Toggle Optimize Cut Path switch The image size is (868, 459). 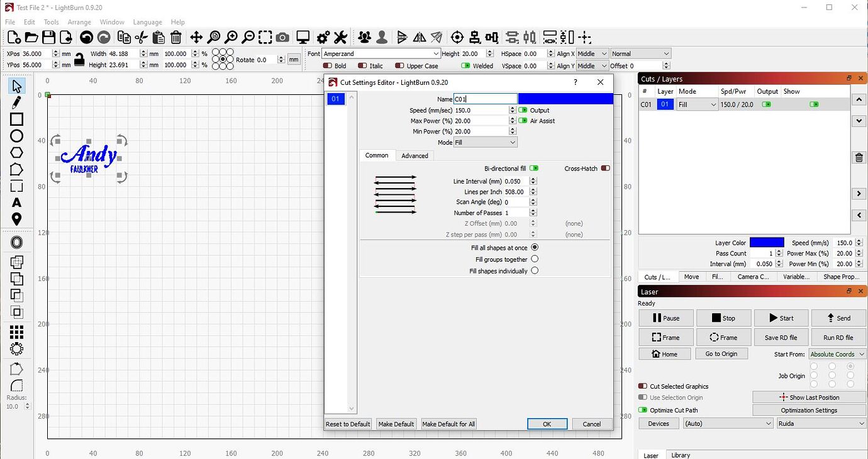pos(642,410)
